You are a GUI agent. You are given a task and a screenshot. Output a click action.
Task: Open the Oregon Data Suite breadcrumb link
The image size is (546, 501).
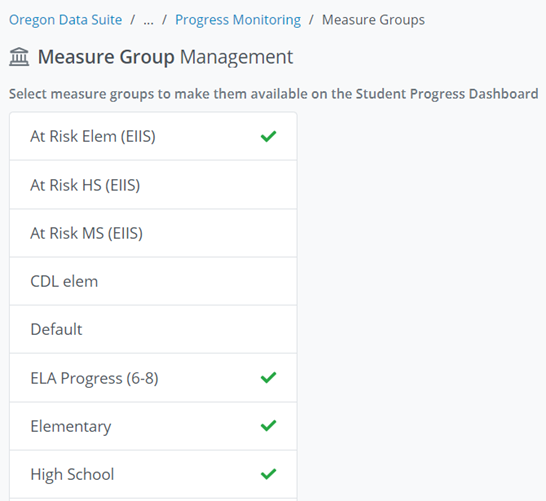[65, 20]
